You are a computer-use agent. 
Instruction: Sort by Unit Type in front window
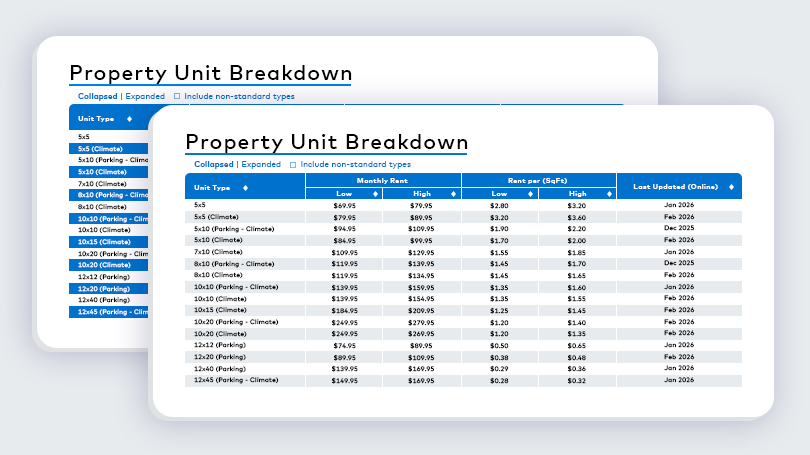coord(245,188)
